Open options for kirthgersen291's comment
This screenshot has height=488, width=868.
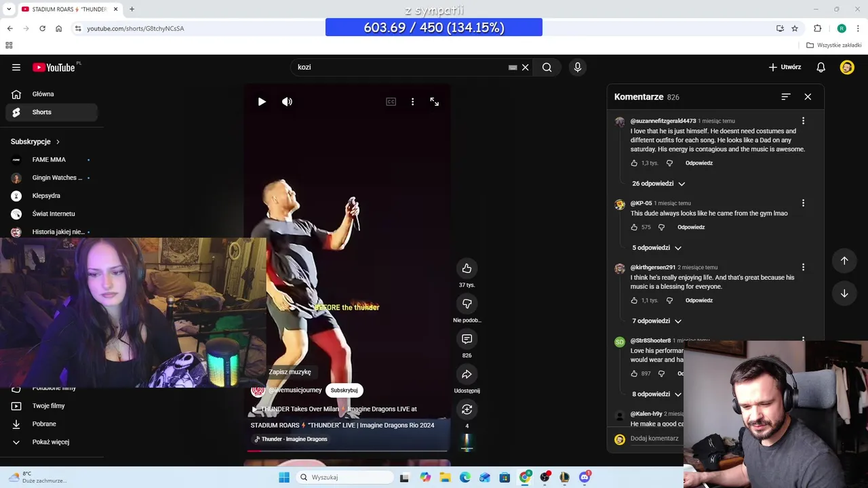point(803,267)
